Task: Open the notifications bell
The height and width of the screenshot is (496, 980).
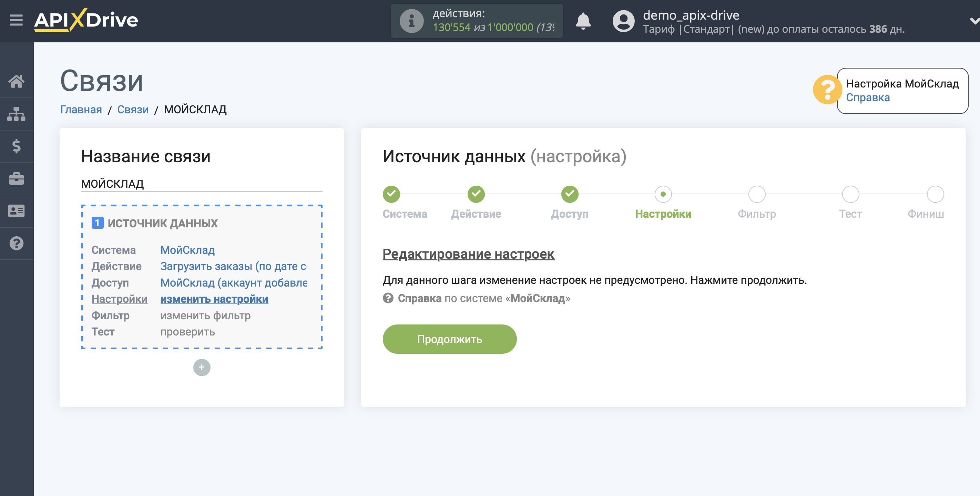Action: 583,21
